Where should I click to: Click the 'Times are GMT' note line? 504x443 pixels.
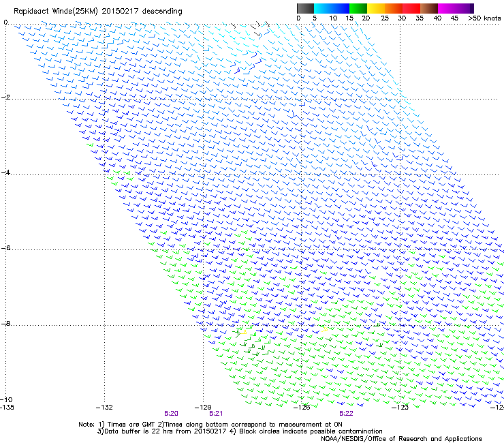click(x=210, y=425)
